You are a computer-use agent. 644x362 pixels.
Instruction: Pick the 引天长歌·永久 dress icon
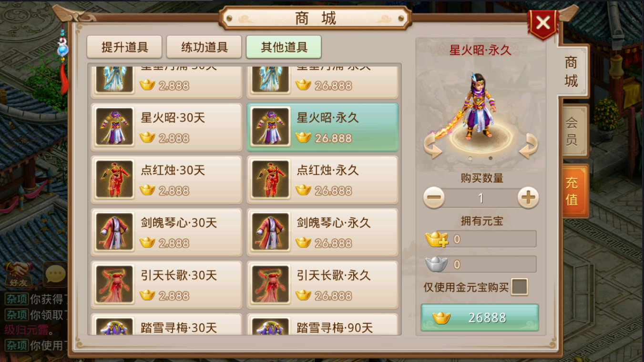point(270,284)
